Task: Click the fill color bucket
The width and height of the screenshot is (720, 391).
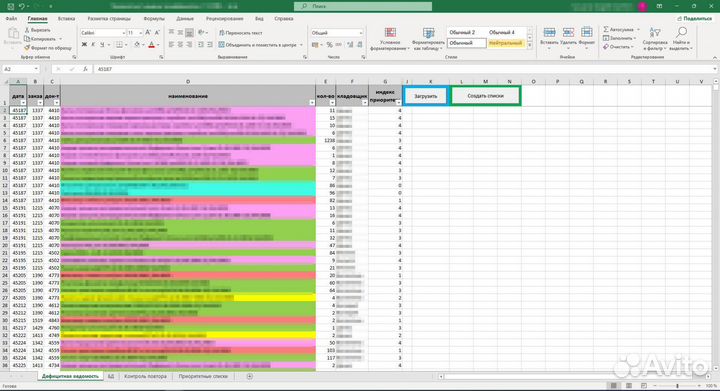Action: click(x=137, y=45)
